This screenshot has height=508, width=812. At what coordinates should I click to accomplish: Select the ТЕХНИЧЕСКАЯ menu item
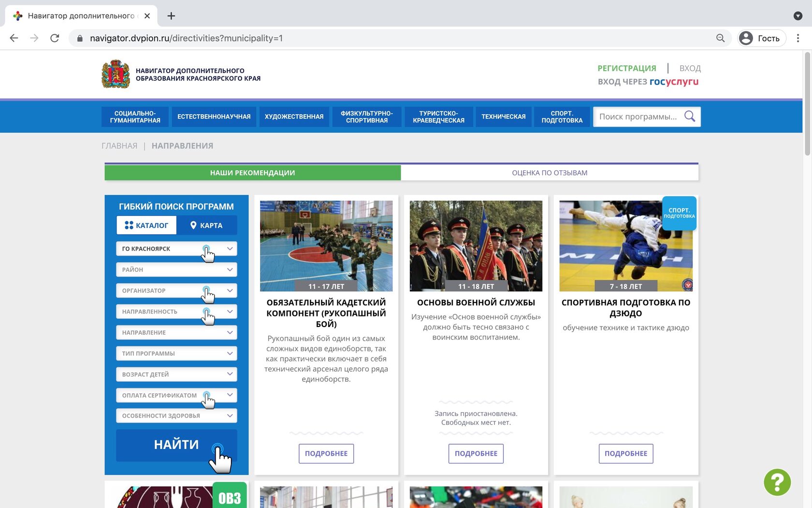(x=504, y=117)
